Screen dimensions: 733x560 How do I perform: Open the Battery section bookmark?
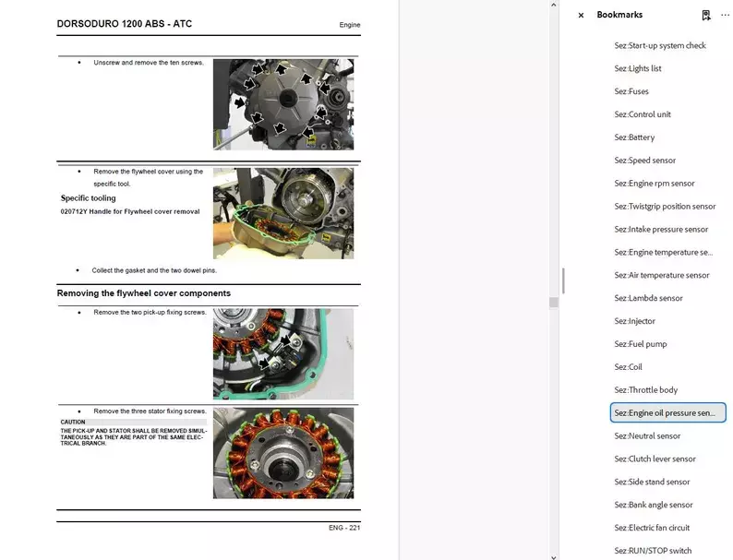pos(634,137)
